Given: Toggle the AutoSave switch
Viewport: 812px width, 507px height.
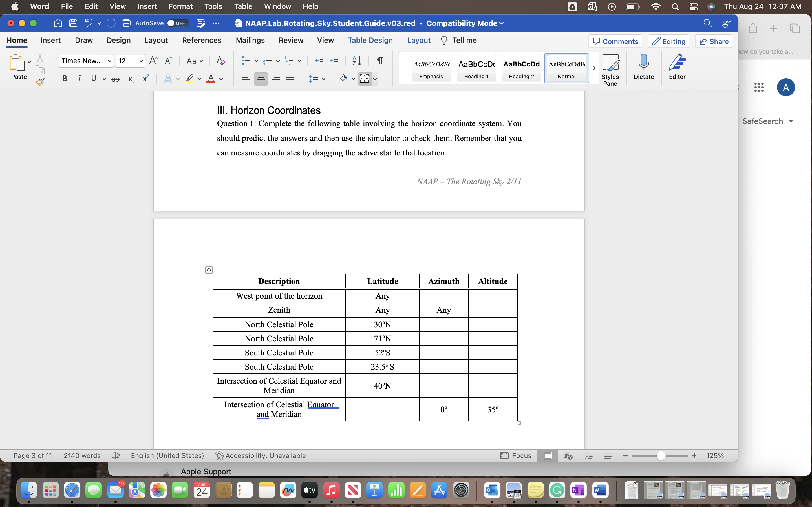Looking at the screenshot, I should click(x=178, y=23).
